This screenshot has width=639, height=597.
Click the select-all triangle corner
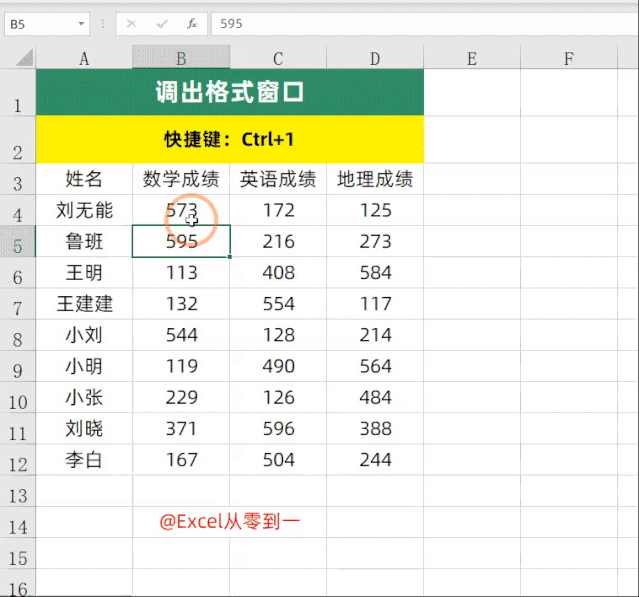(x=24, y=57)
